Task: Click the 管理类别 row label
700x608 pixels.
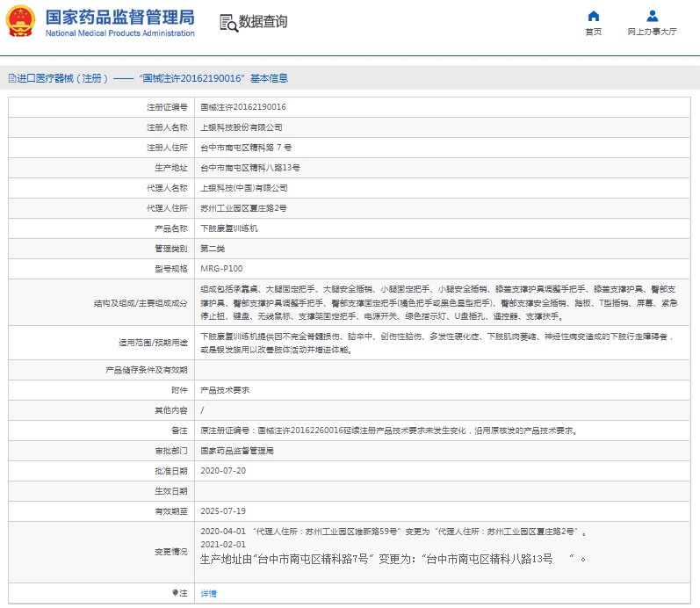Action: 171,249
